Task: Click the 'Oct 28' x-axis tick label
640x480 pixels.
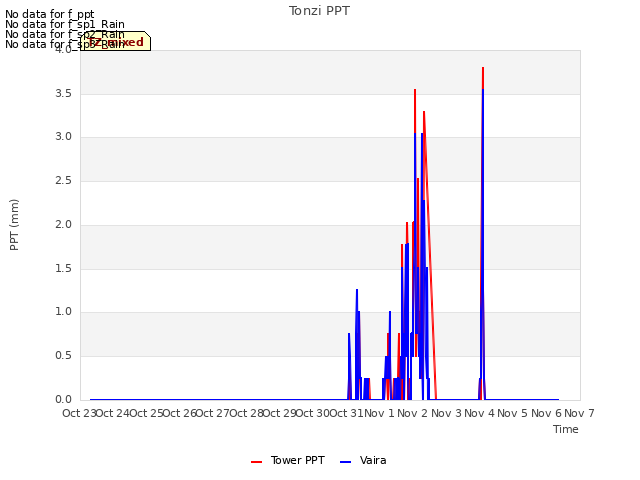Action: click(246, 413)
